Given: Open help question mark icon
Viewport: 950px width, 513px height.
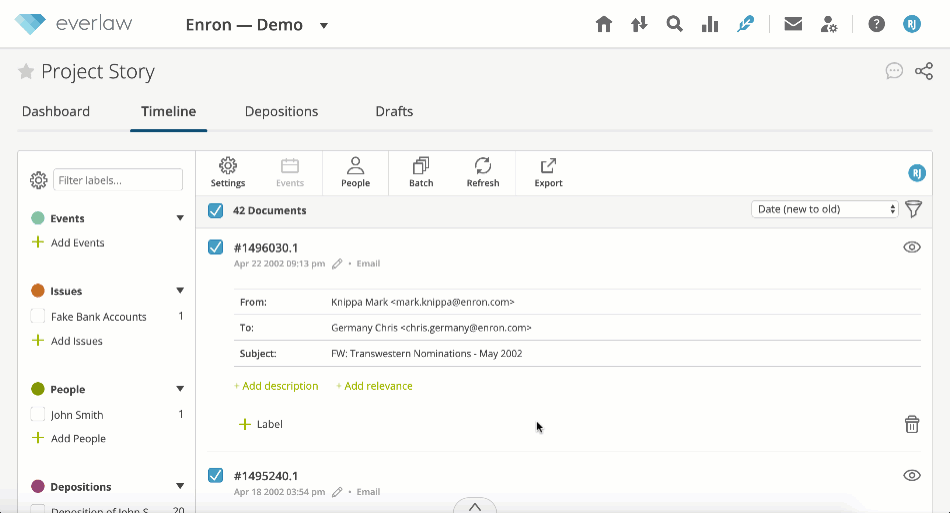Looking at the screenshot, I should tap(876, 24).
